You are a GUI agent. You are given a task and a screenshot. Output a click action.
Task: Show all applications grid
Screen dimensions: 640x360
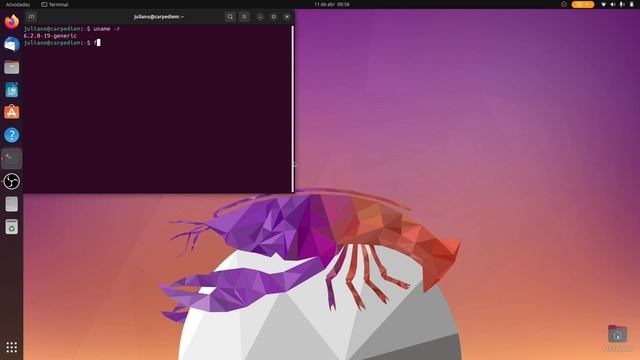coord(12,347)
